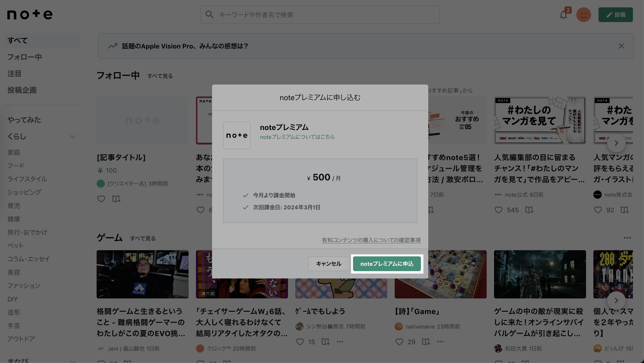
Task: Like the ゲームでもしよう article
Action: [x=300, y=342]
